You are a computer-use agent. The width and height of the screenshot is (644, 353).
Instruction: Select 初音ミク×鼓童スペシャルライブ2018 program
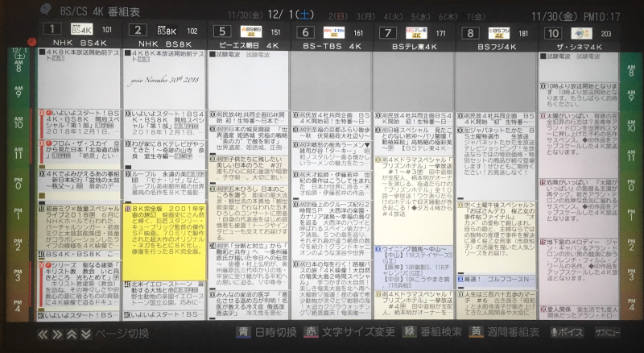pyautogui.click(x=80, y=227)
